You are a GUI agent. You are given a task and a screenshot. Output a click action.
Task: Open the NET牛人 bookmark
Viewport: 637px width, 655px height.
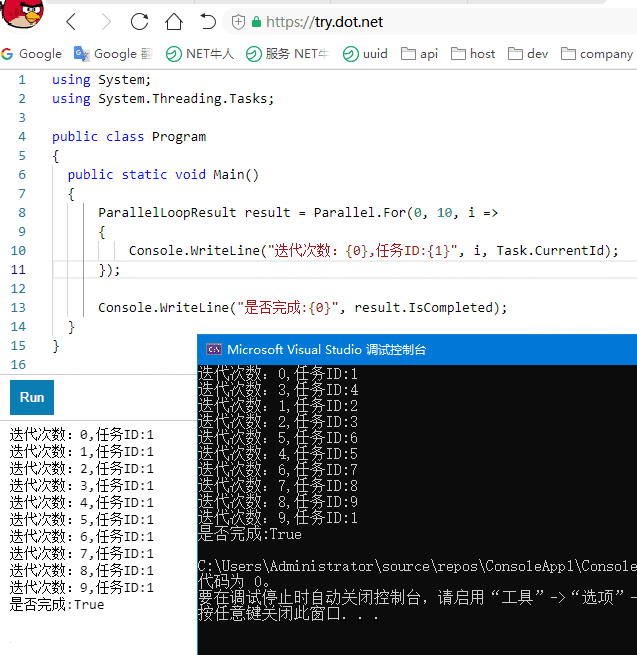tap(200, 54)
